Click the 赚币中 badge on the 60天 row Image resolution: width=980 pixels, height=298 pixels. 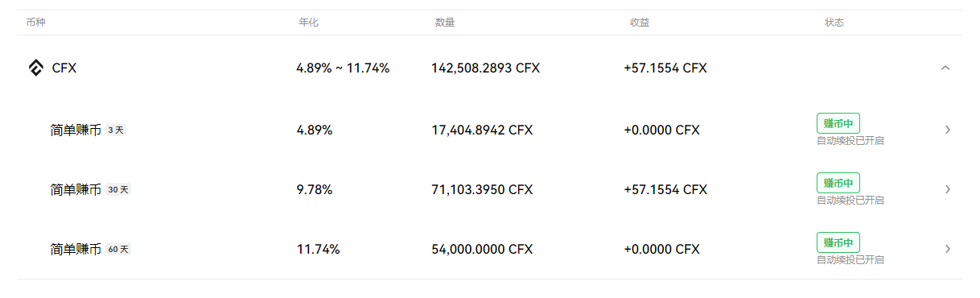(x=838, y=242)
